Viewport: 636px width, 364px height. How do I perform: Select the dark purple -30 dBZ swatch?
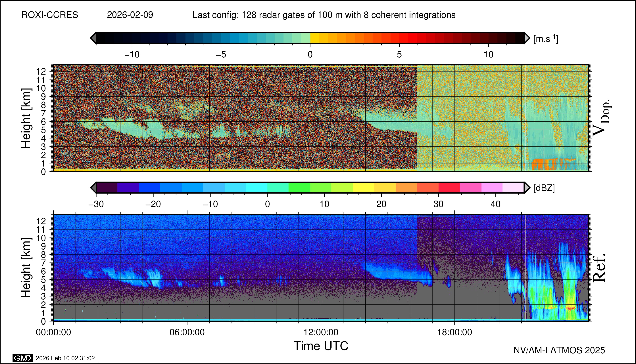107,188
